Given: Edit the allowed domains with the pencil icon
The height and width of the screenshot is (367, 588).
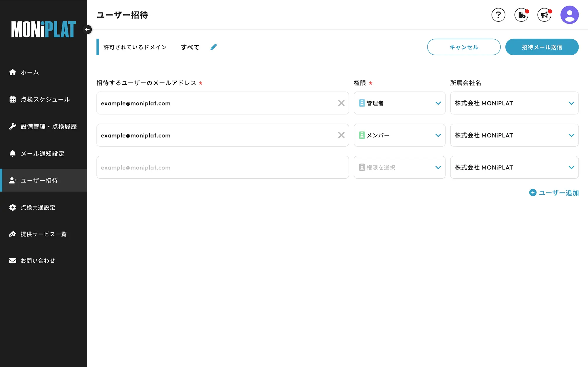Looking at the screenshot, I should click(x=213, y=47).
